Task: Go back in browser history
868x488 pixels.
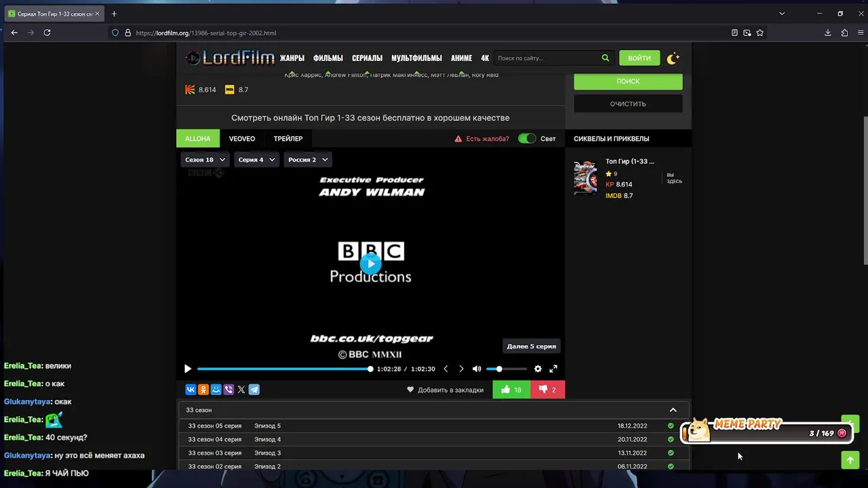Action: pyautogui.click(x=14, y=33)
